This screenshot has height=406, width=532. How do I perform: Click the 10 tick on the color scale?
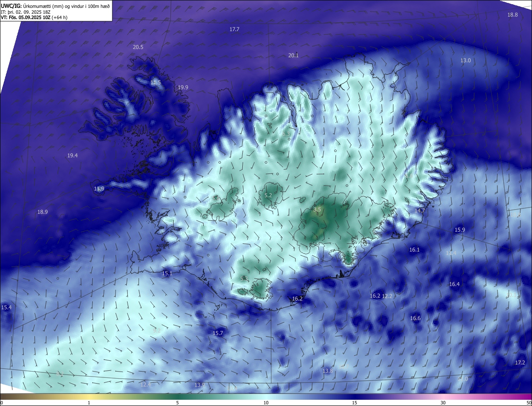coord(266,403)
